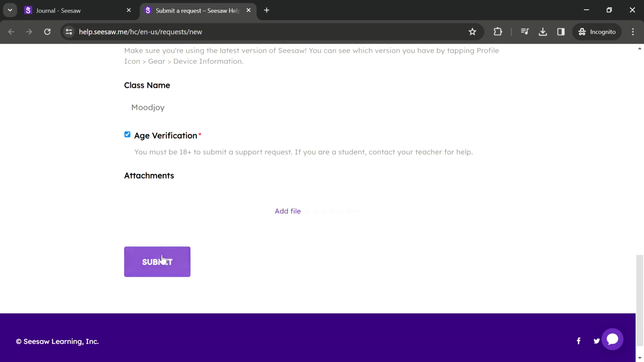644x362 pixels.
Task: Go forward to the next page
Action: click(29, 32)
